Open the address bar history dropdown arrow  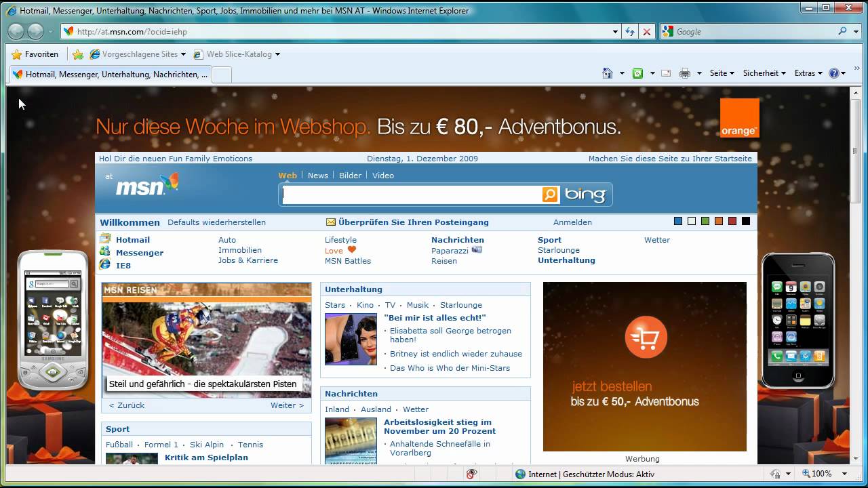point(615,31)
